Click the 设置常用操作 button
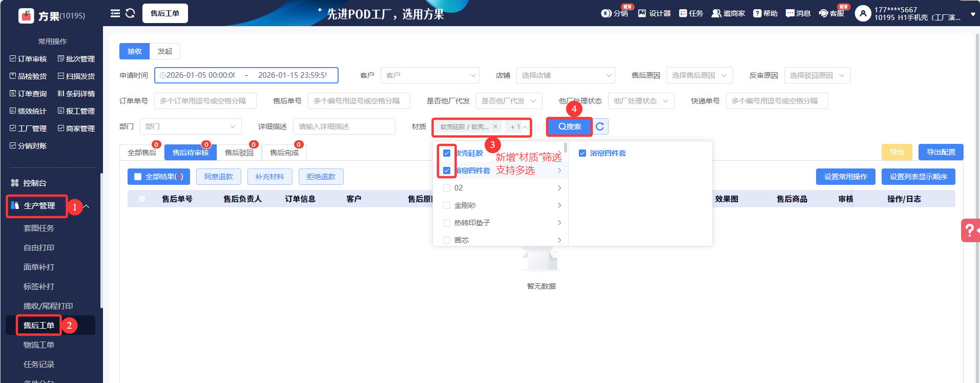The width and height of the screenshot is (980, 383). tap(846, 177)
